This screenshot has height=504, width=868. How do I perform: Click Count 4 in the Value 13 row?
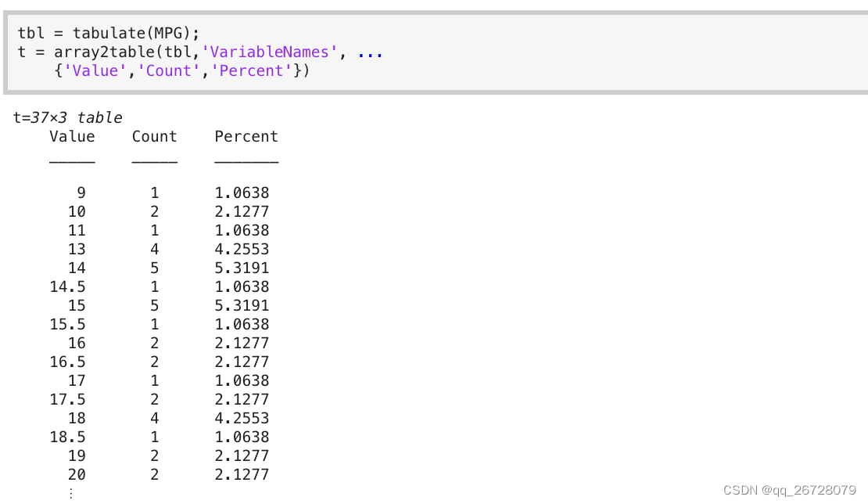[x=155, y=249]
